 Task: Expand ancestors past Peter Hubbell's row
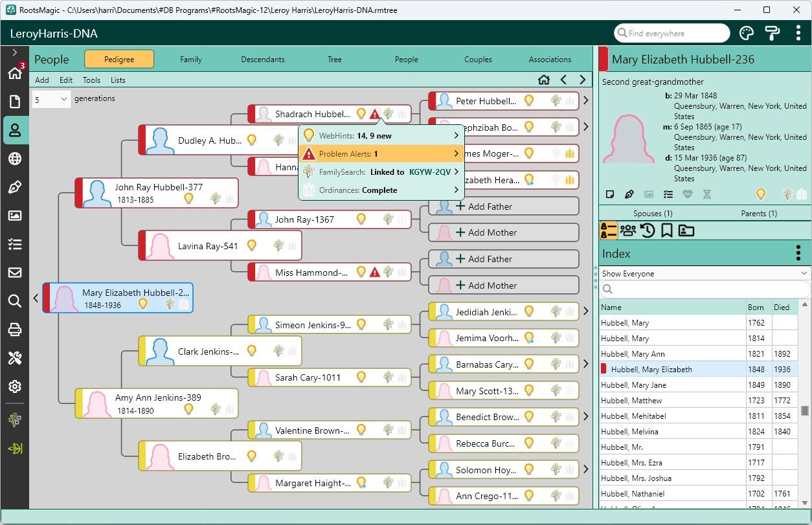pos(585,100)
